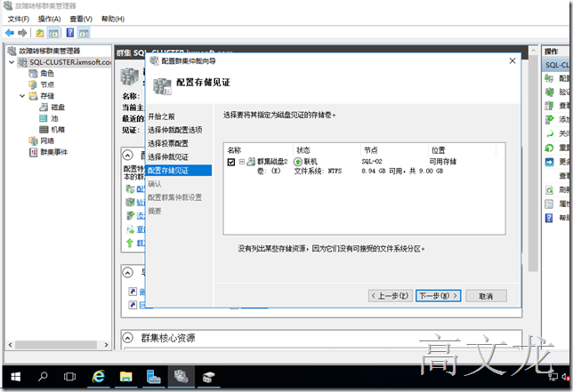Collapse the second section chevron in center pane
This screenshot has height=392, width=573.
tap(127, 273)
